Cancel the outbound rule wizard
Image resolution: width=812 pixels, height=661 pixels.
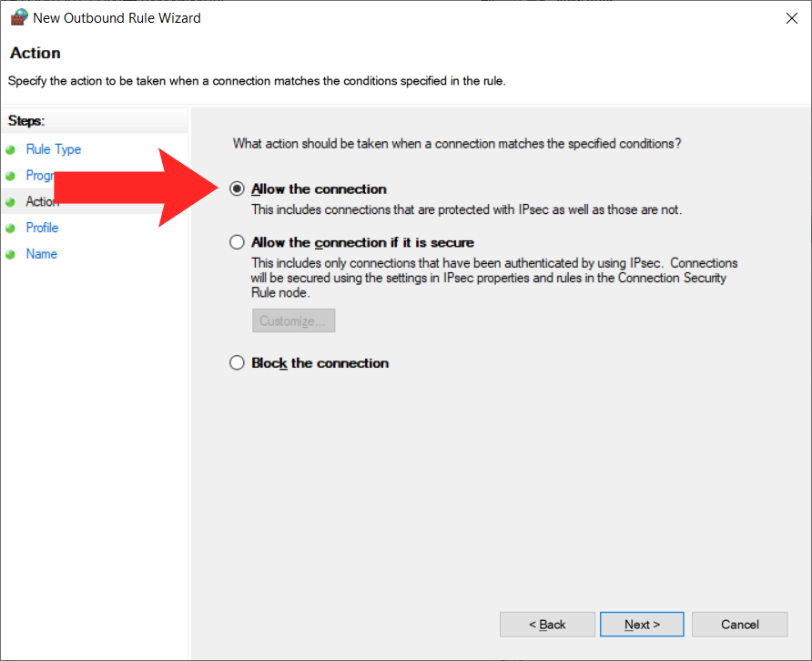[739, 625]
